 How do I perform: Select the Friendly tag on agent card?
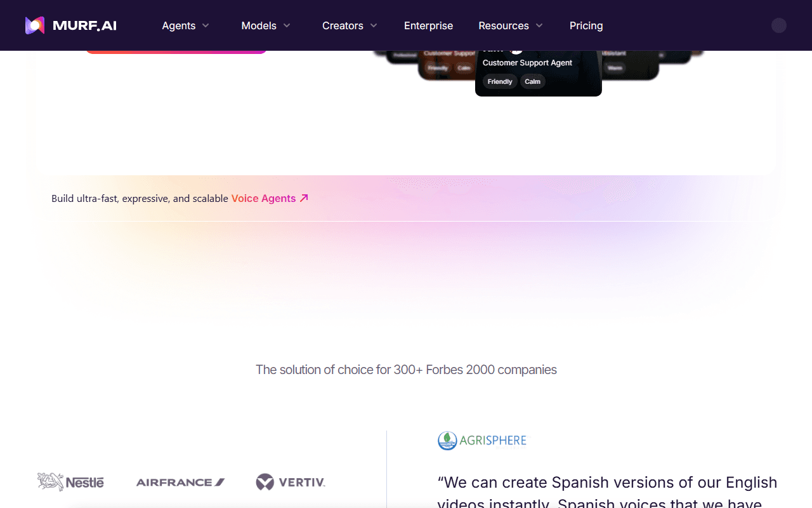click(500, 81)
